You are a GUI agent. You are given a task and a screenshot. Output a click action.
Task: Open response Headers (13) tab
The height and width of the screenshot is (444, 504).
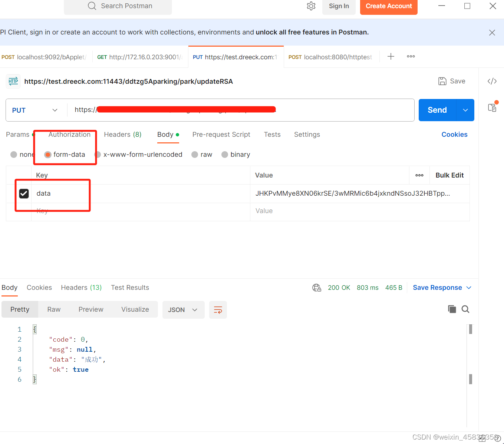pos(81,288)
